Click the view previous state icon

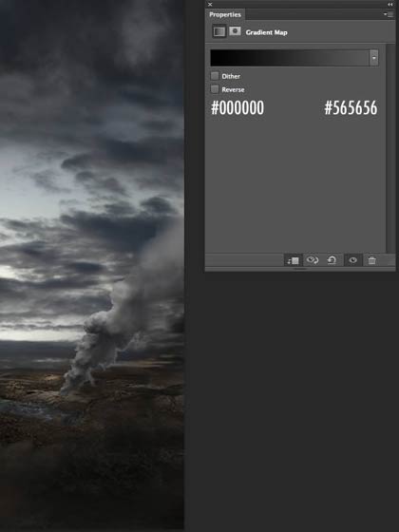[313, 260]
